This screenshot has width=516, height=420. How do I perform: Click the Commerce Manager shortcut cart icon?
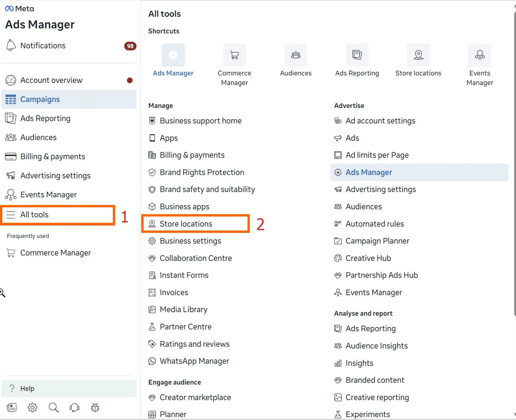coord(234,55)
